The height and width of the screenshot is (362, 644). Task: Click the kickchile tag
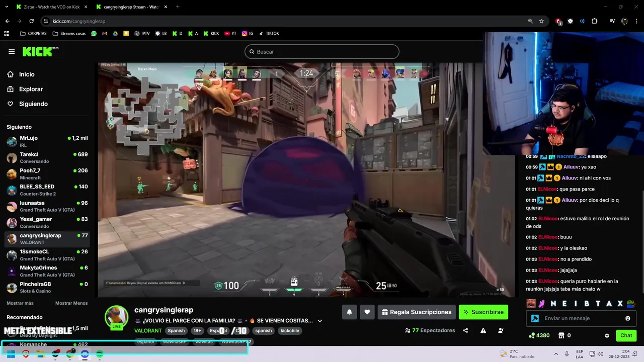[x=290, y=331]
